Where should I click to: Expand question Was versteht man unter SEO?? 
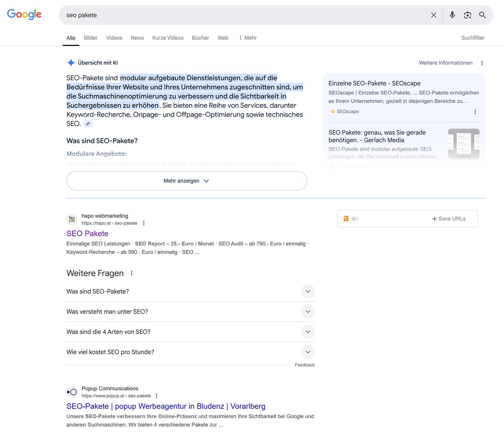(191, 312)
